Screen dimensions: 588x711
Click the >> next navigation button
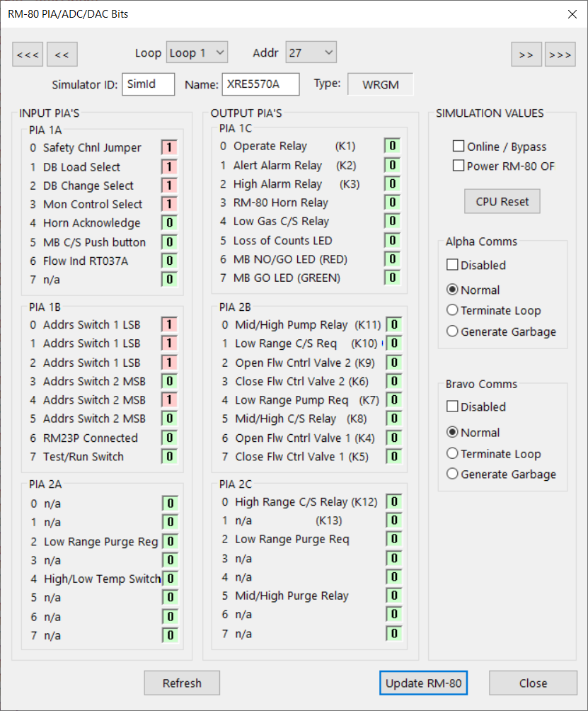point(526,55)
